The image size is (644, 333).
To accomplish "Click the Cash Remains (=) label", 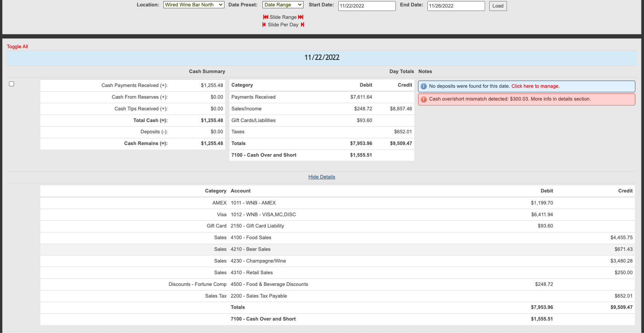I will pyautogui.click(x=146, y=144).
